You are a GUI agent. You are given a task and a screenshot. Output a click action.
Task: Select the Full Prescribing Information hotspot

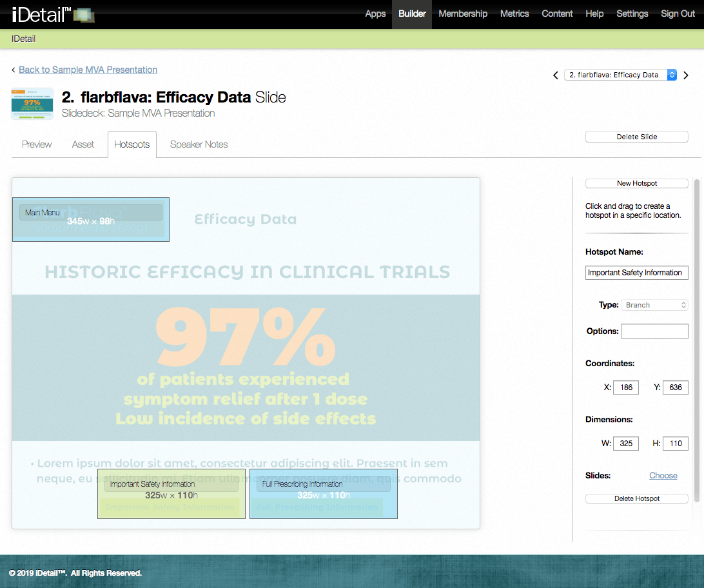(324, 494)
